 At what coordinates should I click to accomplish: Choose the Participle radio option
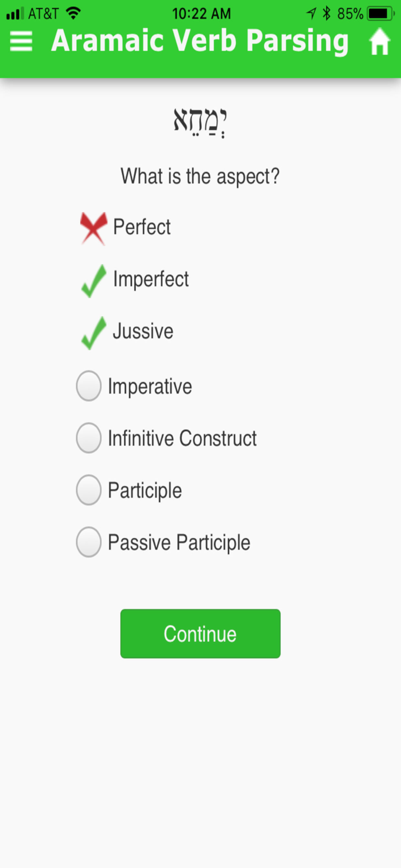point(89,490)
